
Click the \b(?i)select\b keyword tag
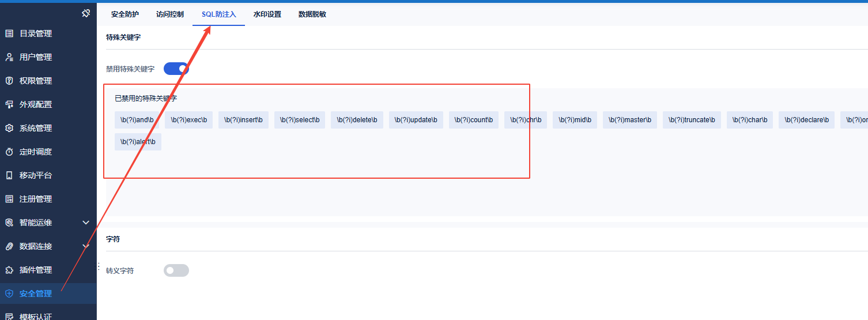point(300,120)
